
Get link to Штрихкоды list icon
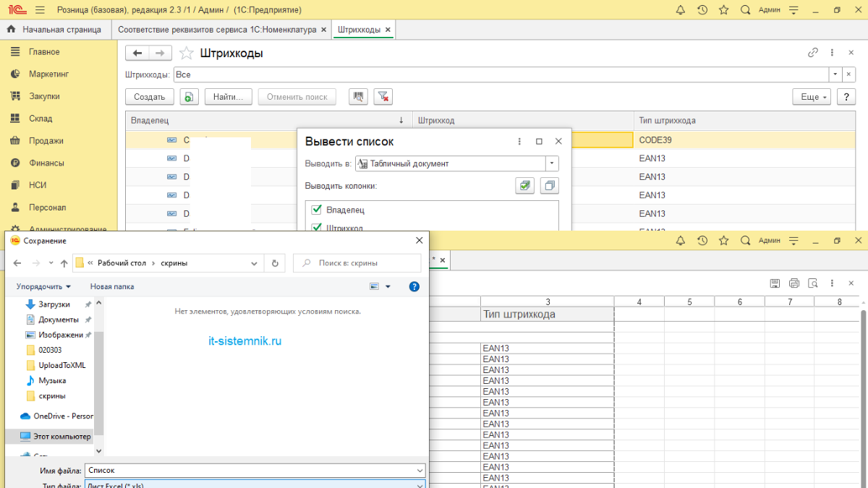click(x=813, y=53)
